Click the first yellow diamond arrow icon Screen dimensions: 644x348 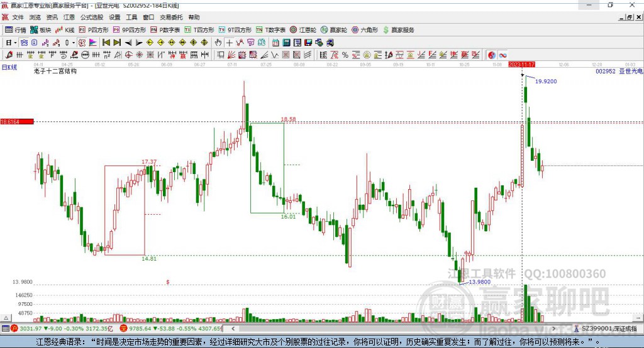[150, 43]
